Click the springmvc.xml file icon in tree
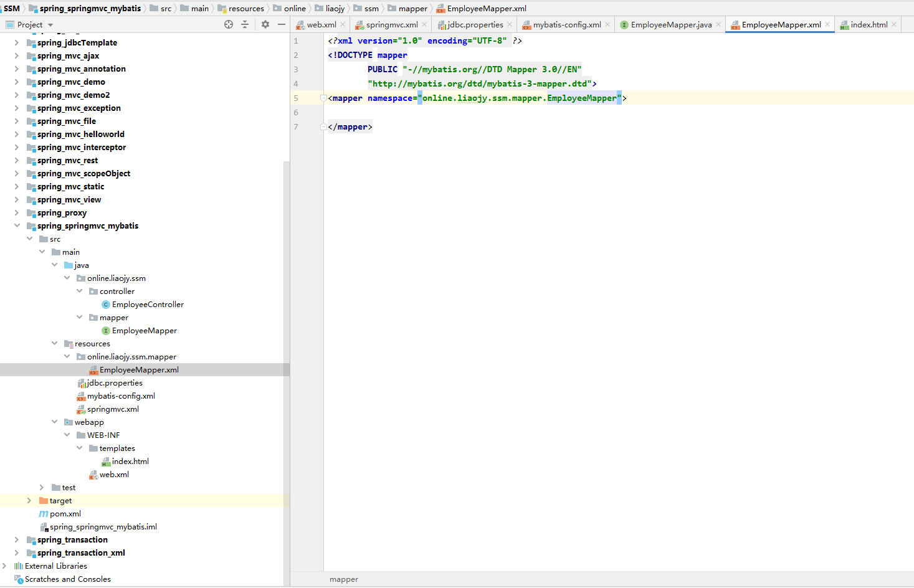Image resolution: width=914 pixels, height=588 pixels. (81, 409)
